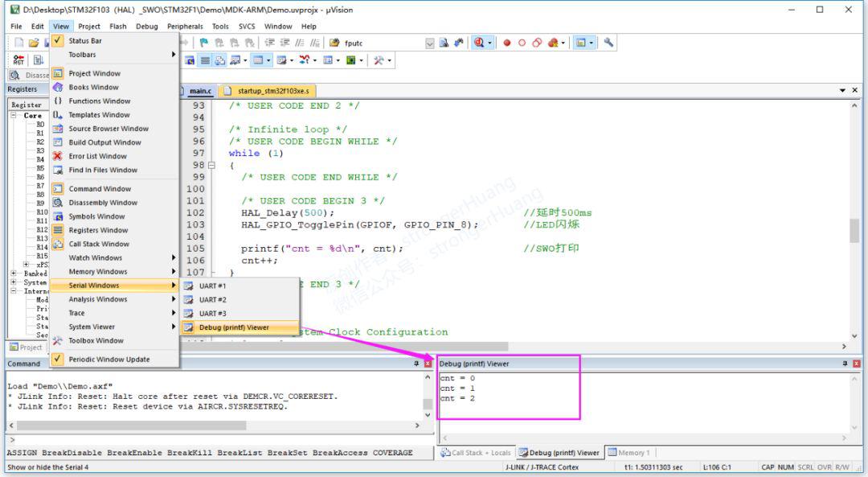Viewport: 868px width, 477px height.
Task: Click the Flash menu
Action: pos(118,26)
